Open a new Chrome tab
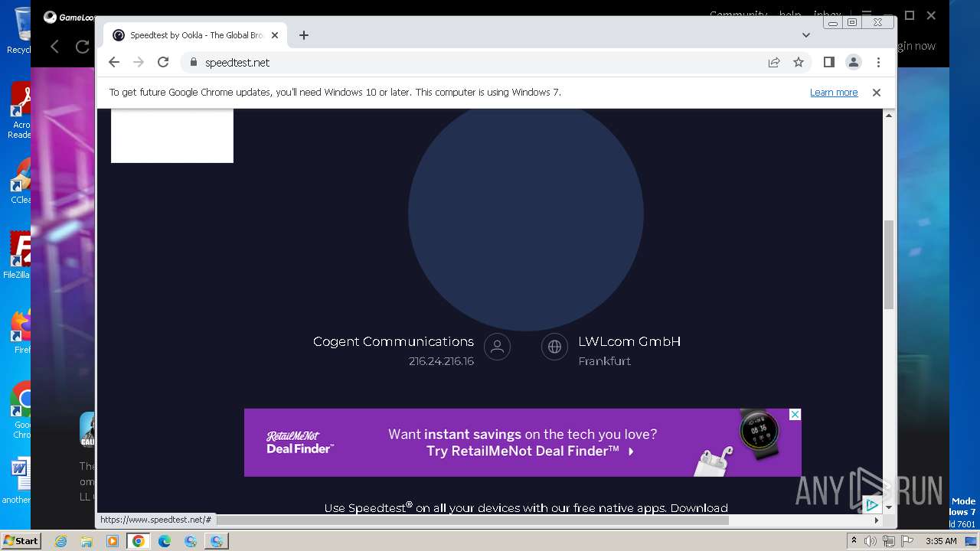This screenshot has width=980, height=551. (x=304, y=35)
